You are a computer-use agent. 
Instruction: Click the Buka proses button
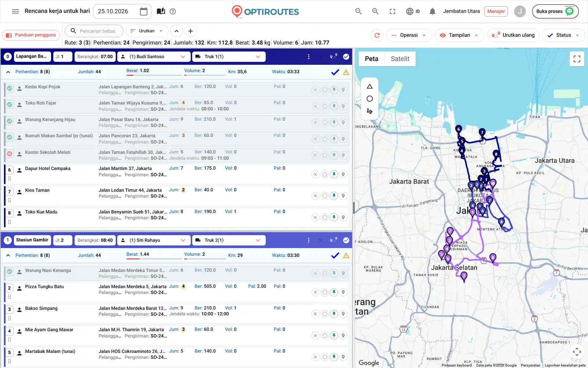pyautogui.click(x=555, y=11)
